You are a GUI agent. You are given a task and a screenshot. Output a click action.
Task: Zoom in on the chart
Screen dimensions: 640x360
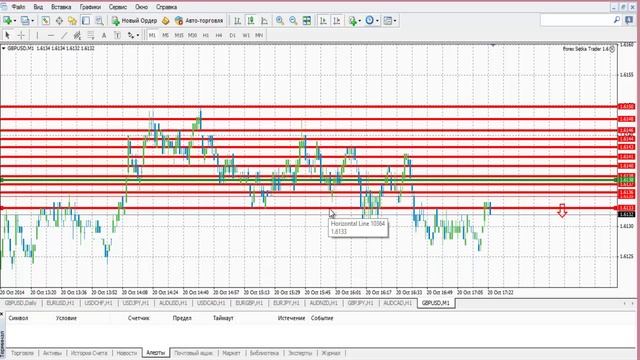[x=280, y=20]
